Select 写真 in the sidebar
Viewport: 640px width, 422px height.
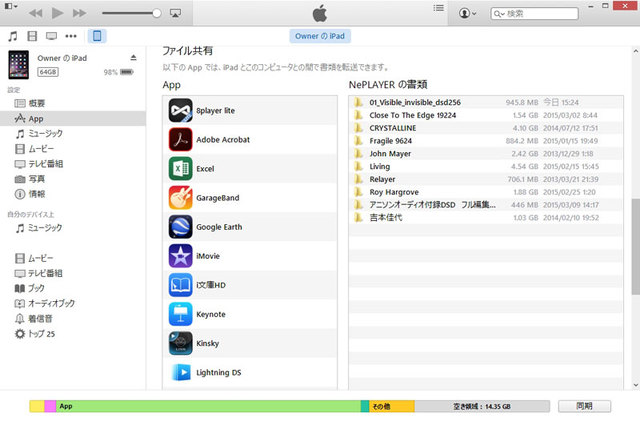pyautogui.click(x=36, y=178)
